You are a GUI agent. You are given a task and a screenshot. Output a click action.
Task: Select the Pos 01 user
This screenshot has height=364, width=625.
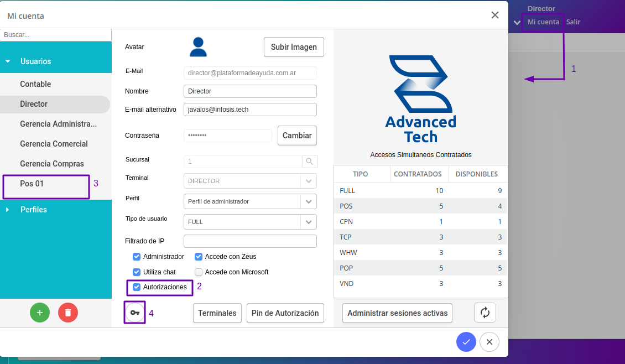55,184
